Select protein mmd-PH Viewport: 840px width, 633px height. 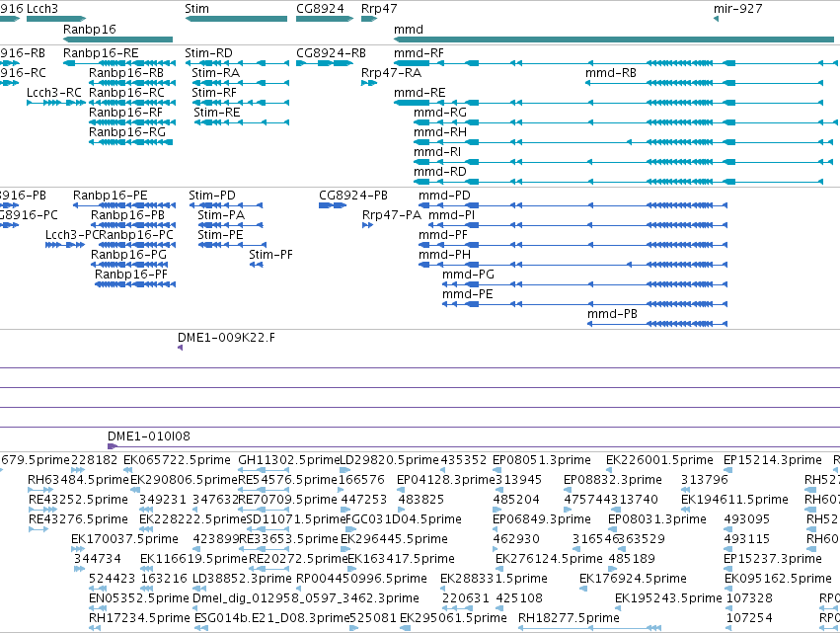pyautogui.click(x=444, y=255)
